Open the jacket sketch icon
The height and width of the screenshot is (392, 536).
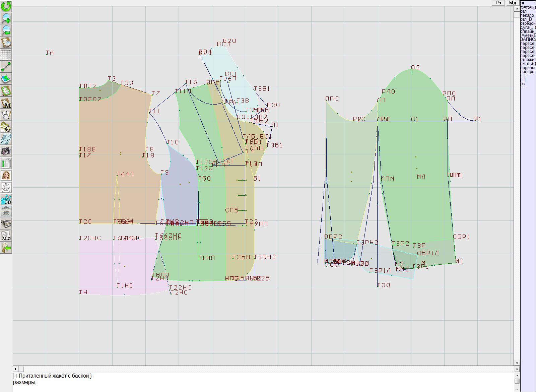tap(6, 187)
